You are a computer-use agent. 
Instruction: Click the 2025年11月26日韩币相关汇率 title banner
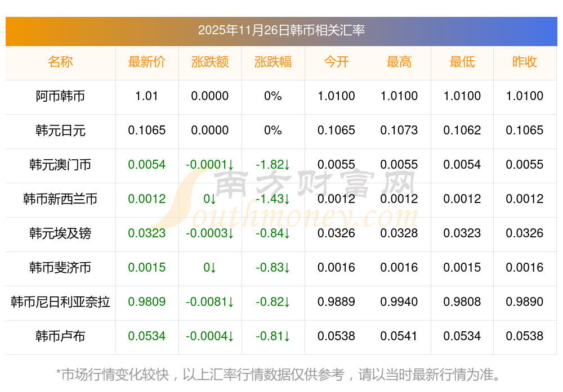coord(281,30)
